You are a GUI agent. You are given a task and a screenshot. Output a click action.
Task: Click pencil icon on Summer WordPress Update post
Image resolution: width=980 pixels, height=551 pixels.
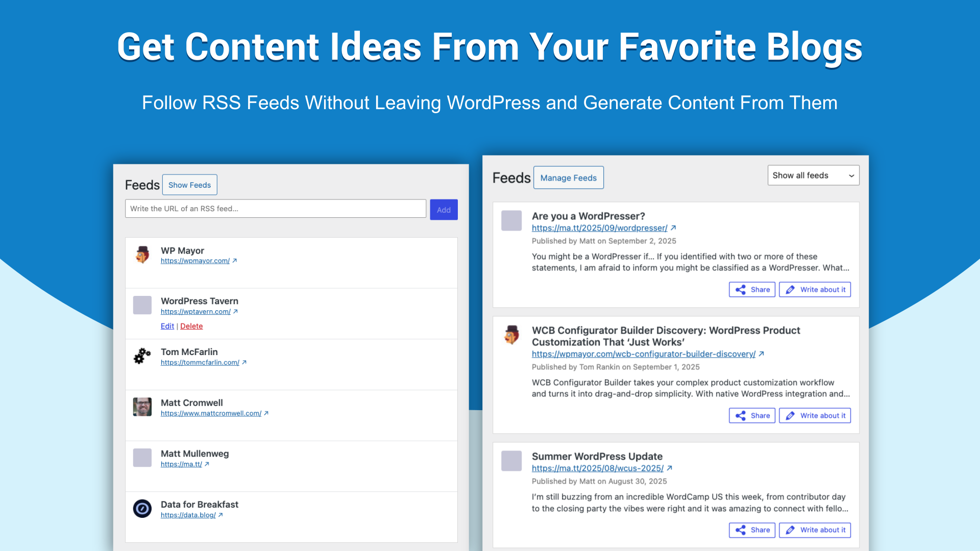(790, 530)
